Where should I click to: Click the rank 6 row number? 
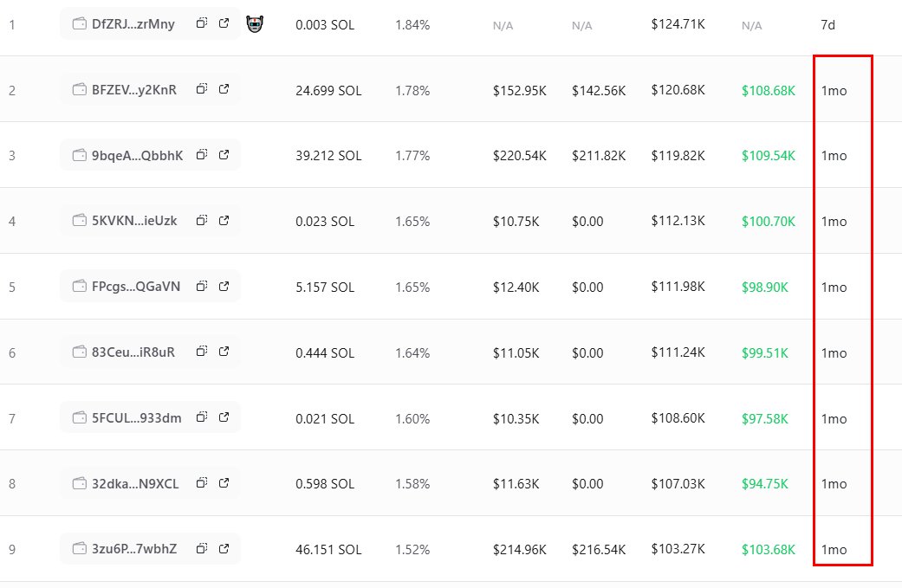12,353
